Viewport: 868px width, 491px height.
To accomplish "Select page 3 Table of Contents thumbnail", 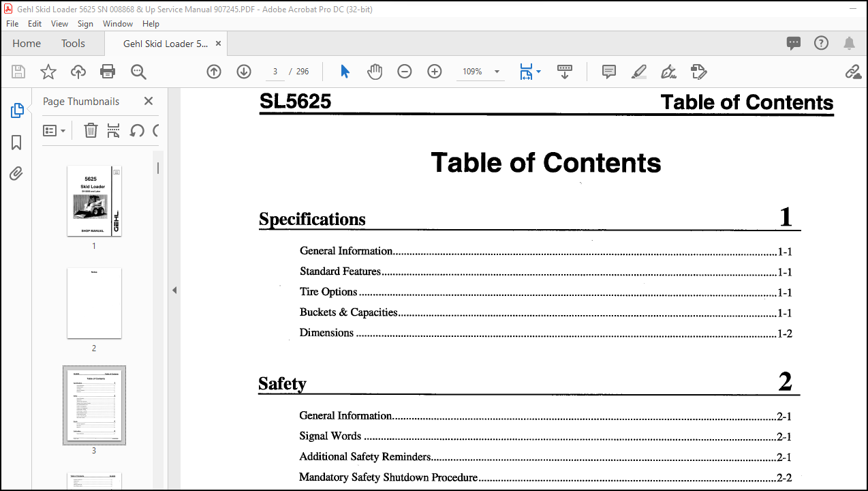I will click(x=94, y=405).
